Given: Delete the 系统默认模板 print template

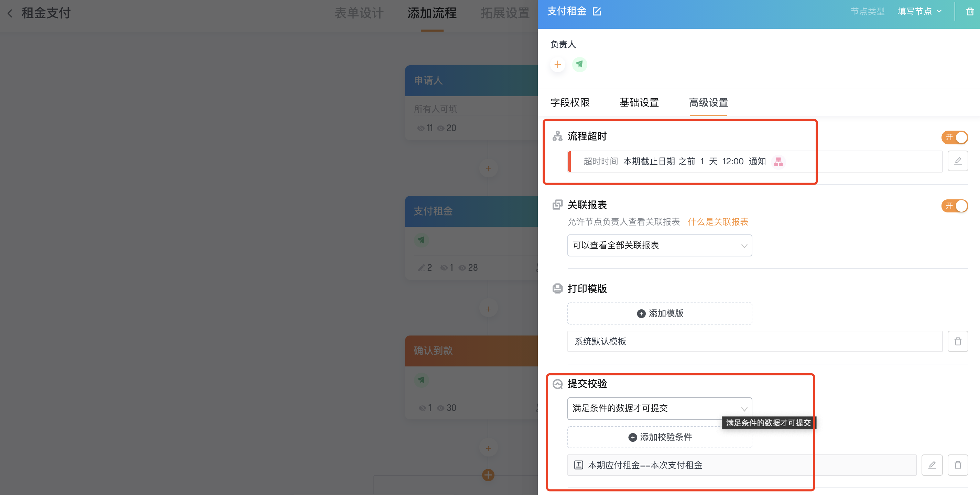Looking at the screenshot, I should tap(958, 341).
